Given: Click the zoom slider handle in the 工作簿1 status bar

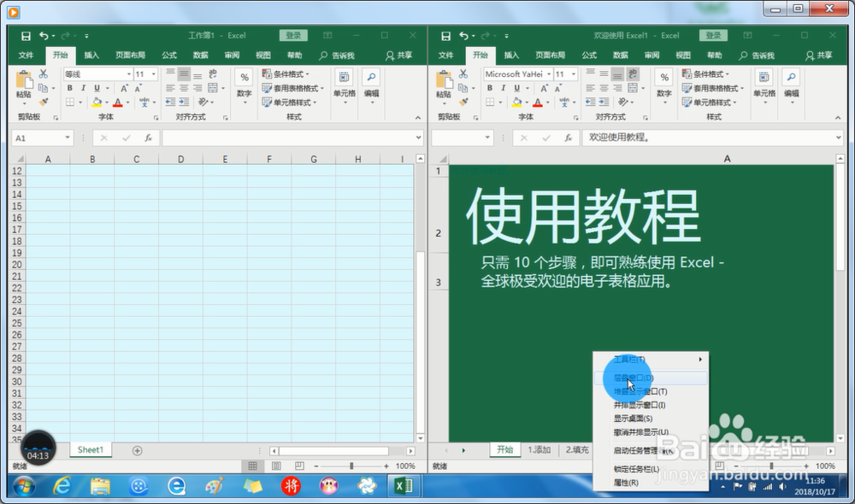Looking at the screenshot, I should tap(351, 466).
